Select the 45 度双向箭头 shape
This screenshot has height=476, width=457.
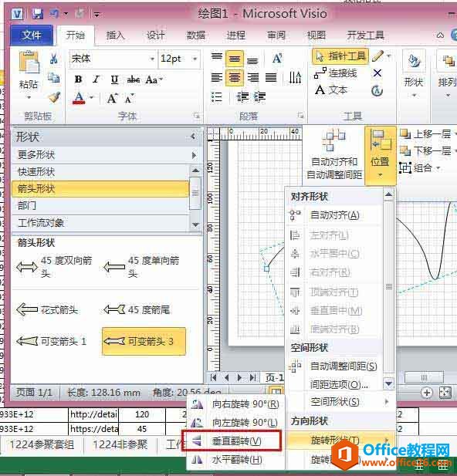(x=54, y=267)
